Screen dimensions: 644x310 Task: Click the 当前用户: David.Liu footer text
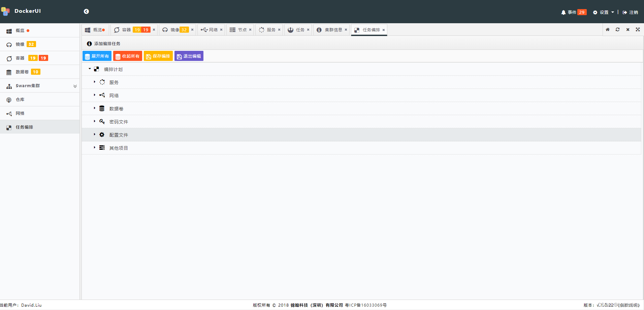click(x=21, y=305)
